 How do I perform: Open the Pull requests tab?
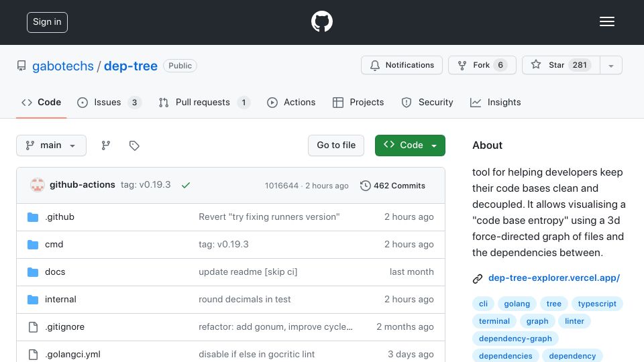(204, 102)
